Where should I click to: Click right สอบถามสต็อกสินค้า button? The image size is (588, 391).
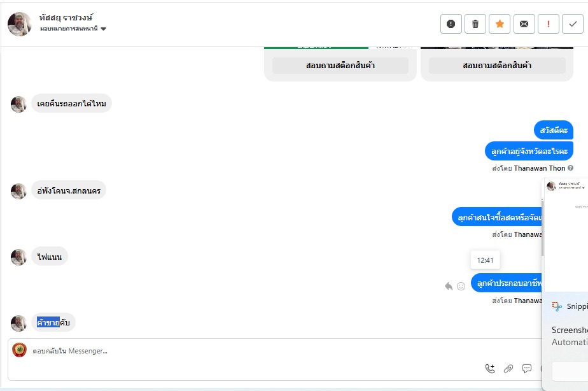[x=497, y=66]
